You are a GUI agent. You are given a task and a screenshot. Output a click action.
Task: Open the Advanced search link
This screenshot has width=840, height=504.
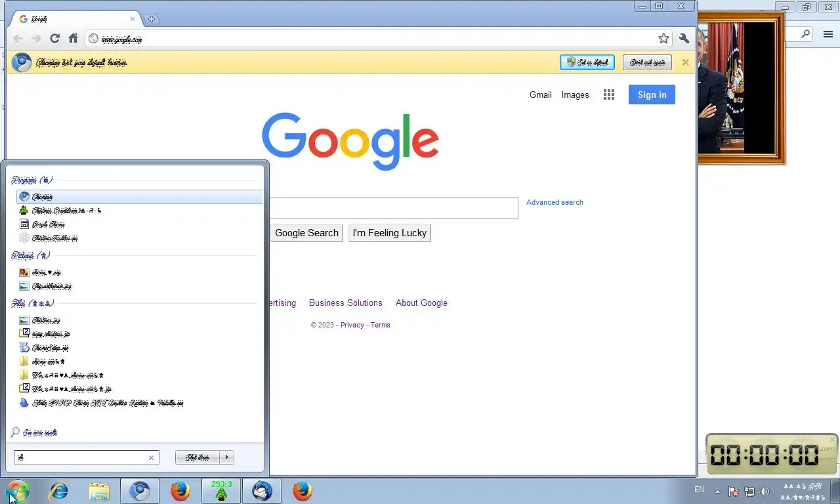click(x=555, y=202)
